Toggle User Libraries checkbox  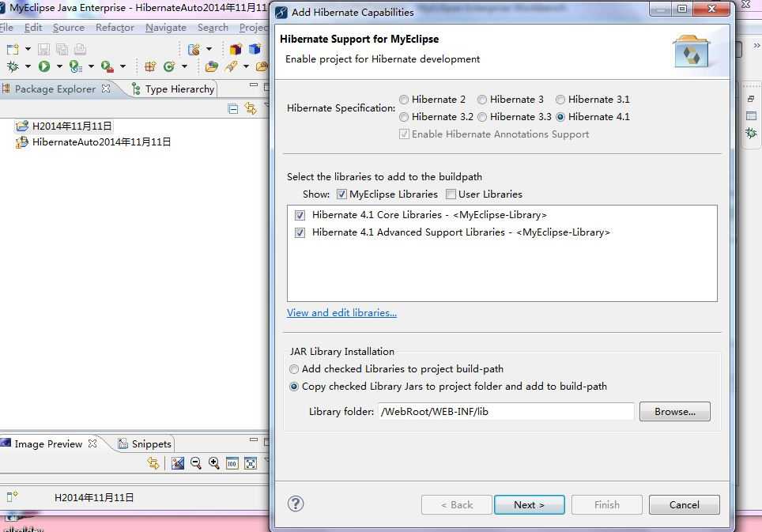(x=451, y=194)
